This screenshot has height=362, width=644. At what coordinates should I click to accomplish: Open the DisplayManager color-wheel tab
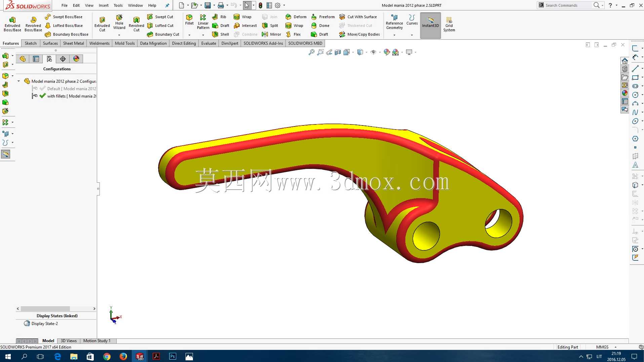point(76,59)
